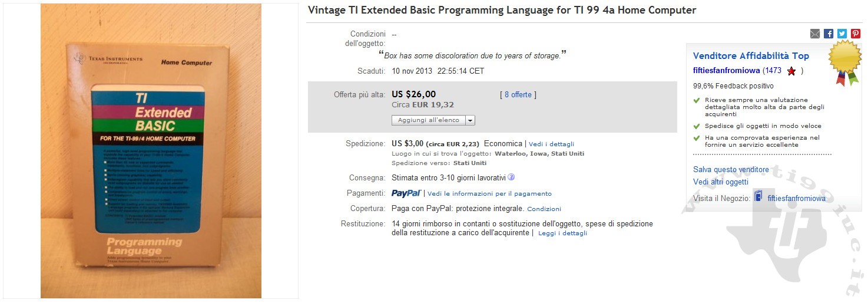Pin this listing on Pinterest
Screen dimensions: 868x303
click(x=856, y=34)
